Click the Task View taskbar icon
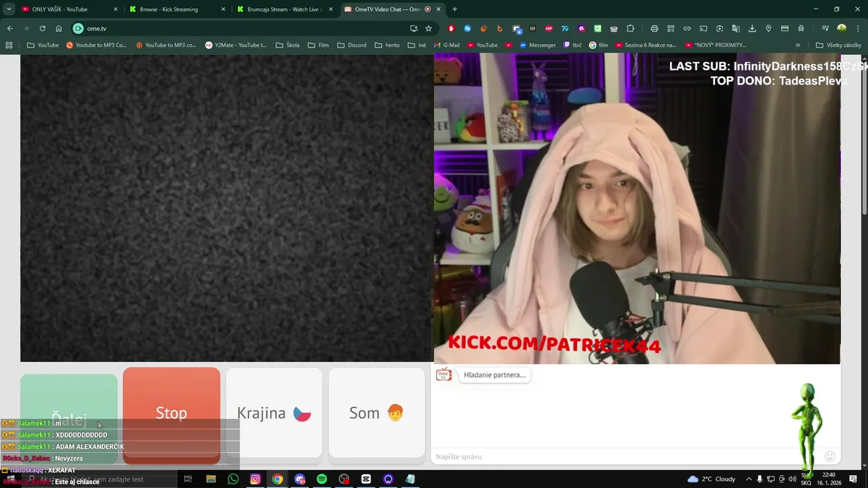The height and width of the screenshot is (488, 868). point(188,479)
